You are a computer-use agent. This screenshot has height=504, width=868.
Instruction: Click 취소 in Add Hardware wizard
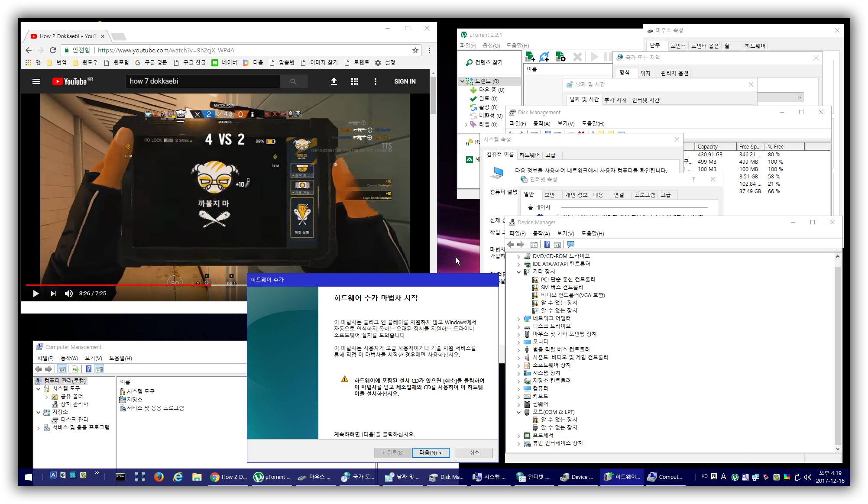click(474, 452)
